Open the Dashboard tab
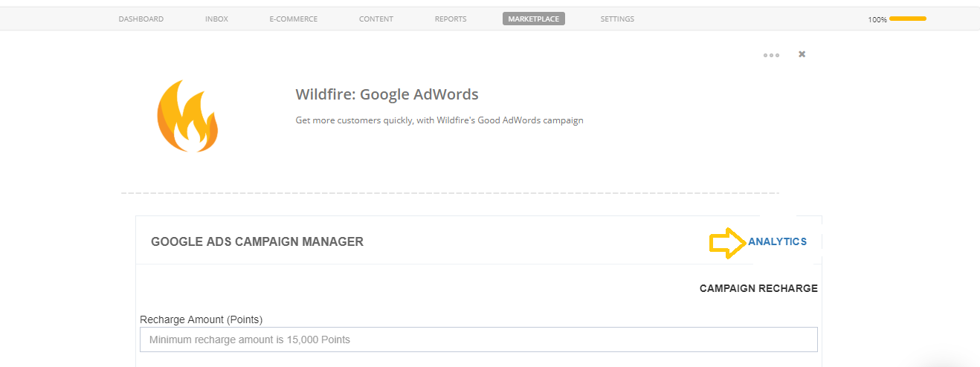The image size is (980, 367). [x=141, y=19]
